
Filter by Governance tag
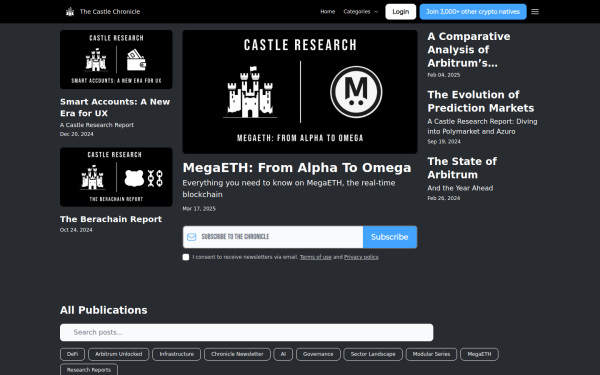tap(318, 354)
